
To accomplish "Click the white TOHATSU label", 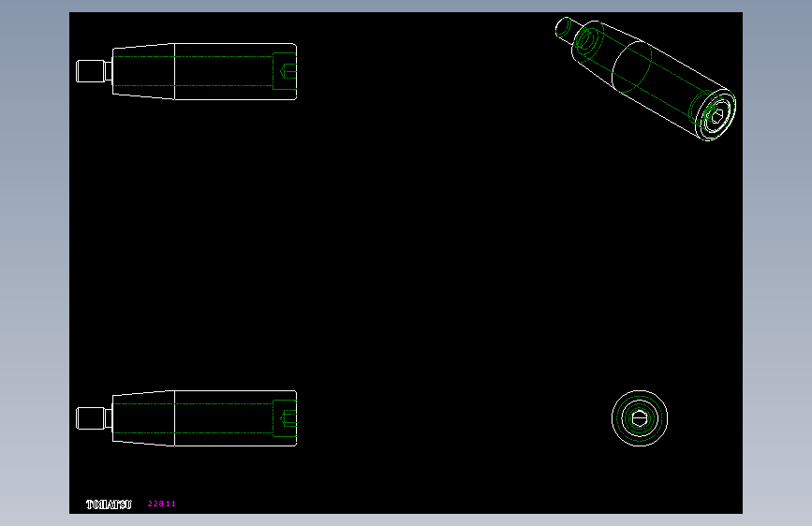I will pyautogui.click(x=109, y=504).
